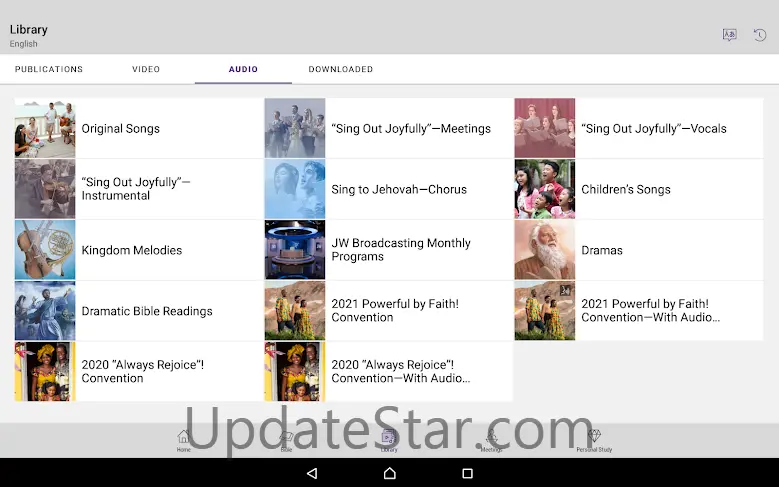This screenshot has height=487, width=779.
Task: Open Bible in bottom navigation
Action: point(286,440)
